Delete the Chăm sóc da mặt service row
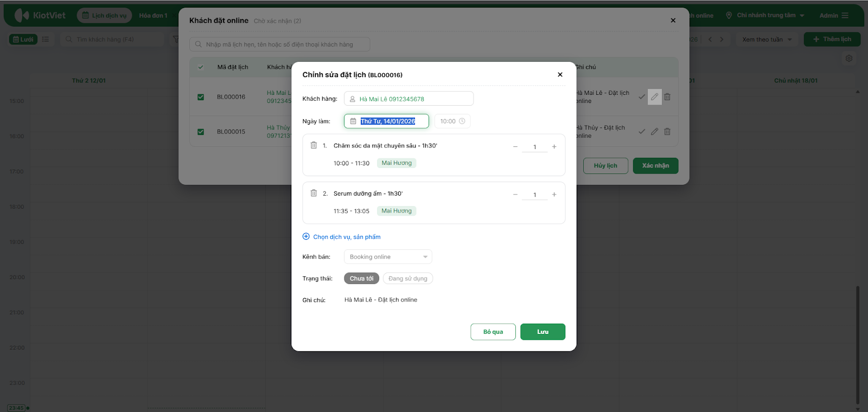Screen dimensions: 868x412 point(314,145)
